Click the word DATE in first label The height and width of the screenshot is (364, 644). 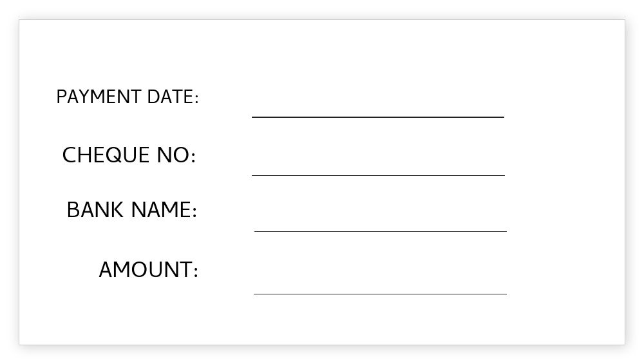pyautogui.click(x=170, y=97)
